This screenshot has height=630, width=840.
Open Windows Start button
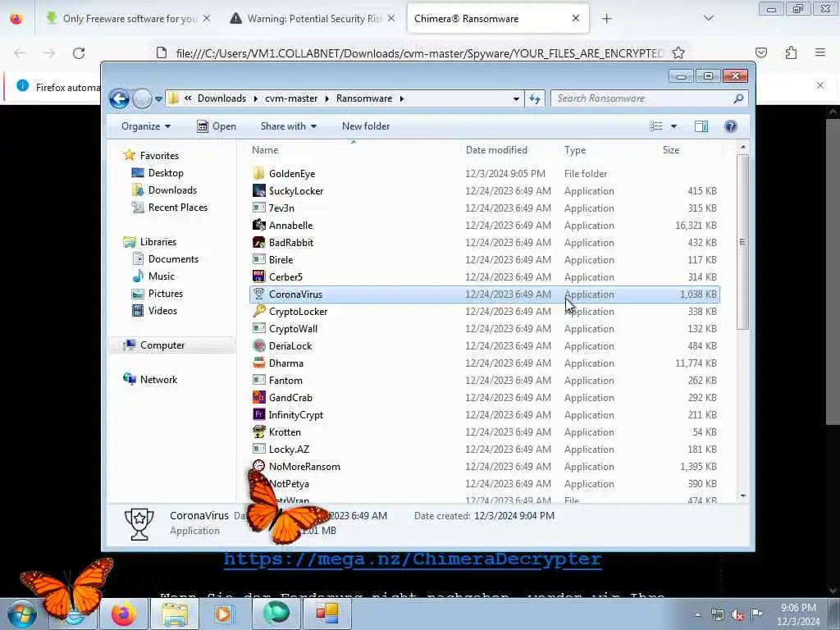tap(21, 614)
